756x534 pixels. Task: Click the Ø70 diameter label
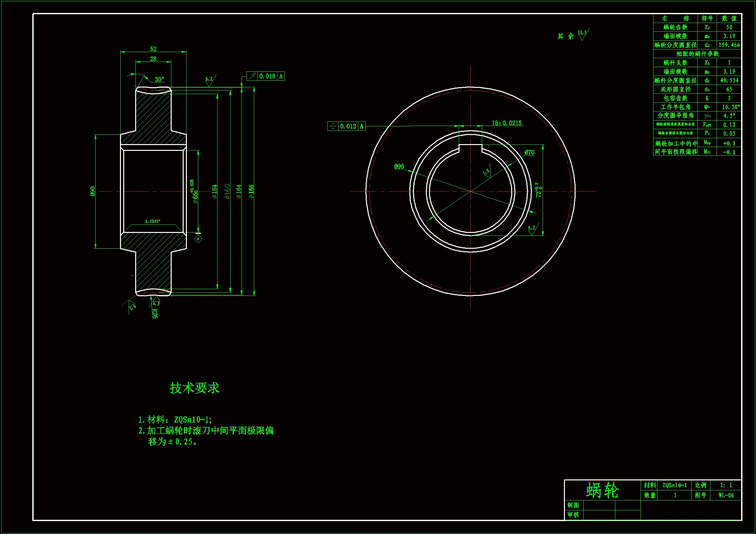point(529,152)
